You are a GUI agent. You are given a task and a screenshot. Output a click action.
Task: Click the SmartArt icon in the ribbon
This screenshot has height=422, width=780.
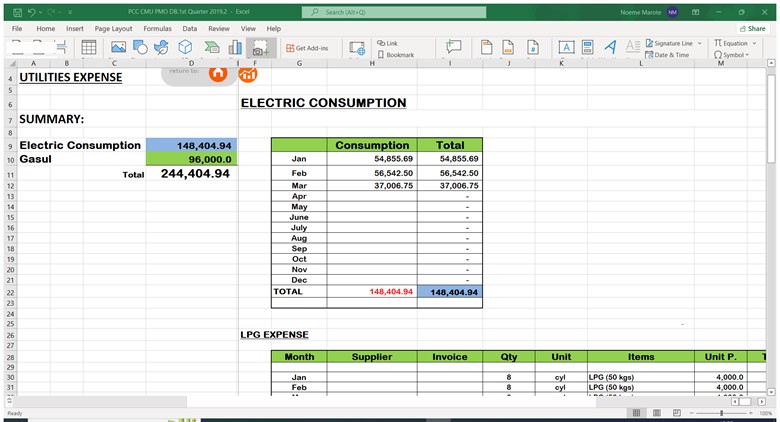tap(212, 48)
